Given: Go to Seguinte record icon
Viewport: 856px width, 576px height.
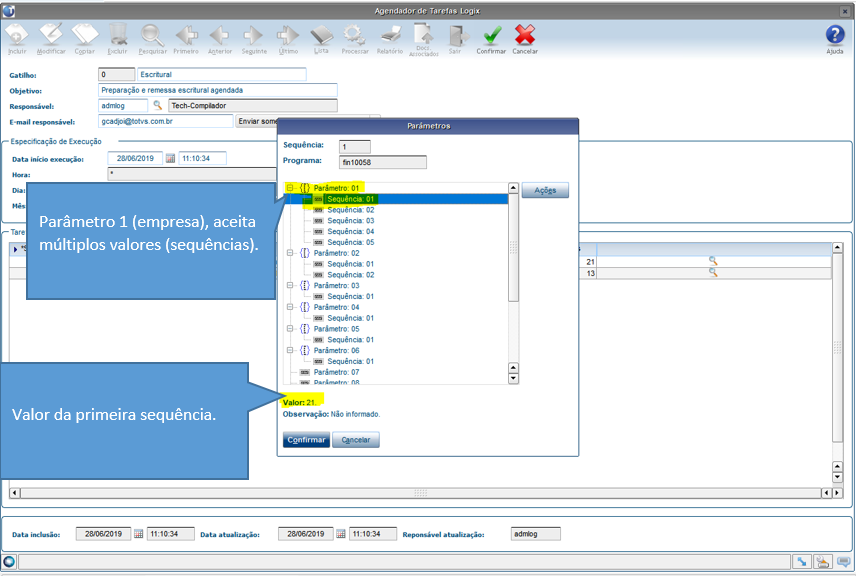Looking at the screenshot, I should pyautogui.click(x=253, y=35).
